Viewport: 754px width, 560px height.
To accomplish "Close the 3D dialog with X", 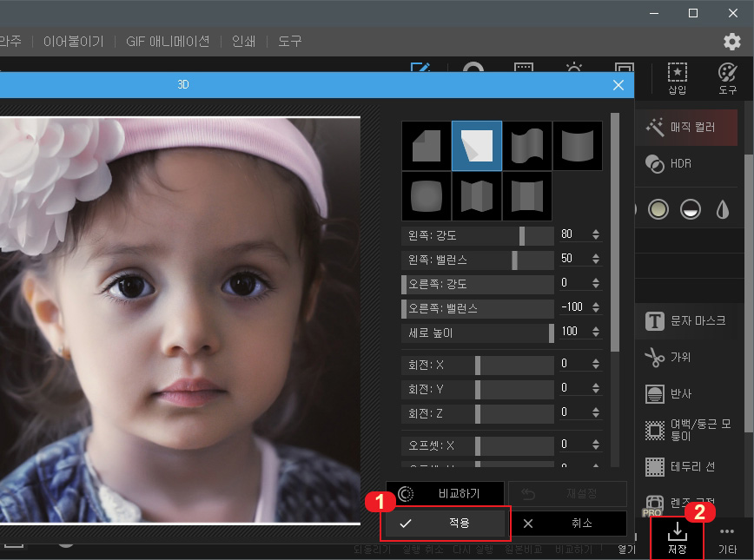I will tap(618, 85).
